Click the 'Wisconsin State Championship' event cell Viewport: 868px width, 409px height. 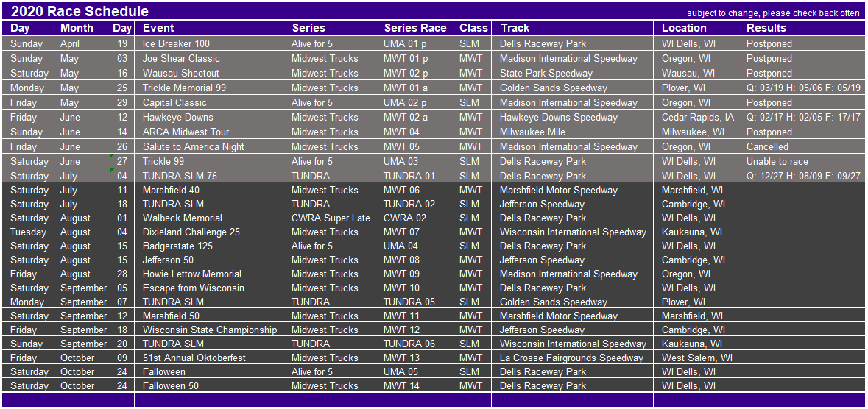tap(208, 330)
